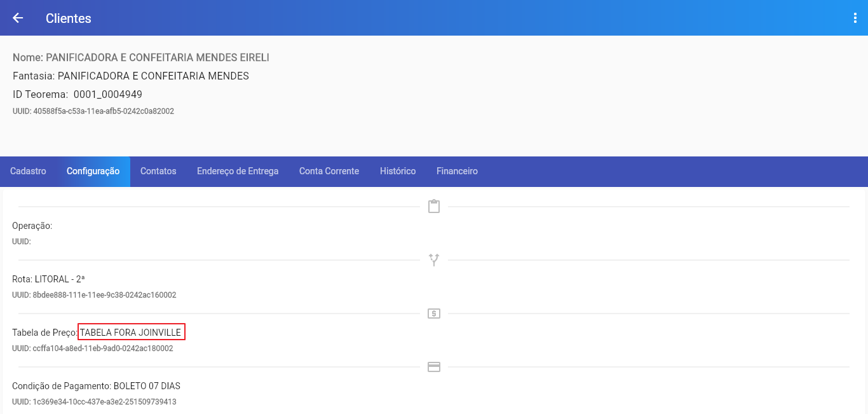Click the client UUID starting with 40588f5a
Image resolution: width=868 pixels, height=414 pixels.
(x=93, y=111)
